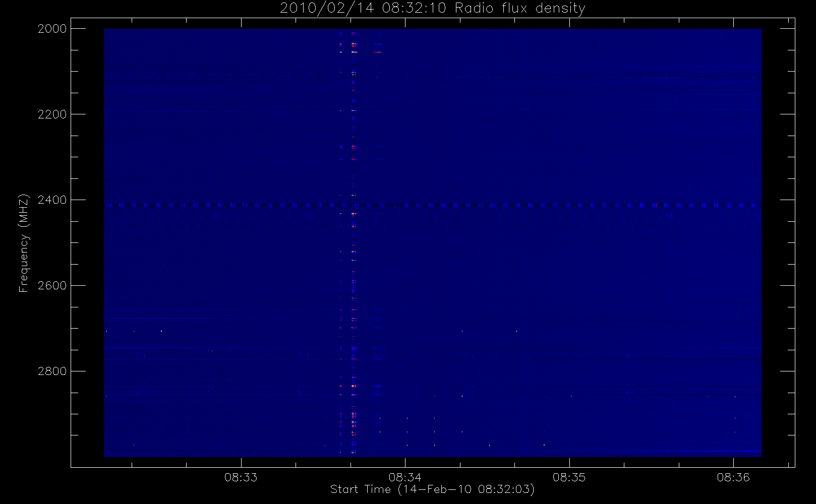Select the 2800 frequency axis label
The width and height of the screenshot is (816, 504).
click(x=52, y=371)
